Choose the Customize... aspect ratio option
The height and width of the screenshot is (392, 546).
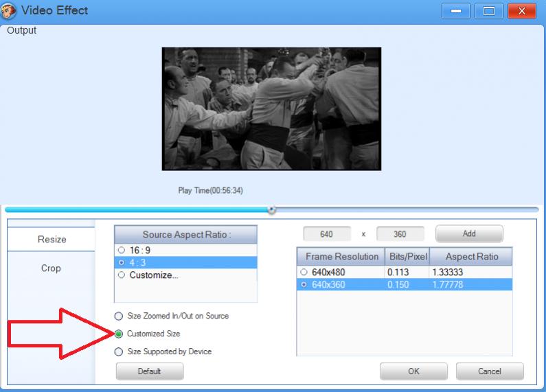pos(185,275)
